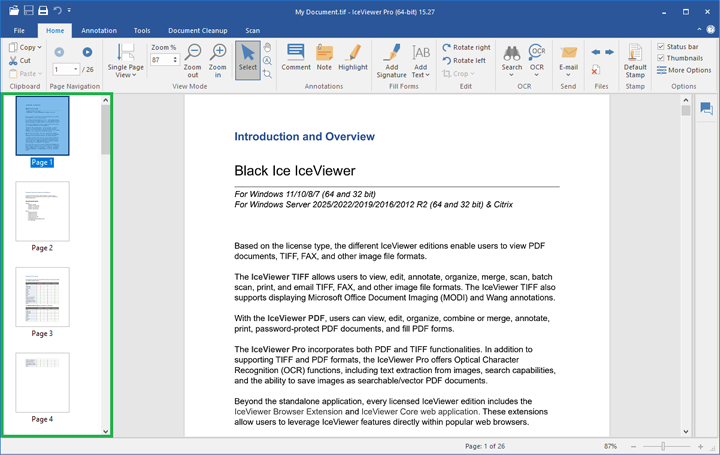This screenshot has height=455, width=720.
Task: Open the File menu
Action: [19, 30]
